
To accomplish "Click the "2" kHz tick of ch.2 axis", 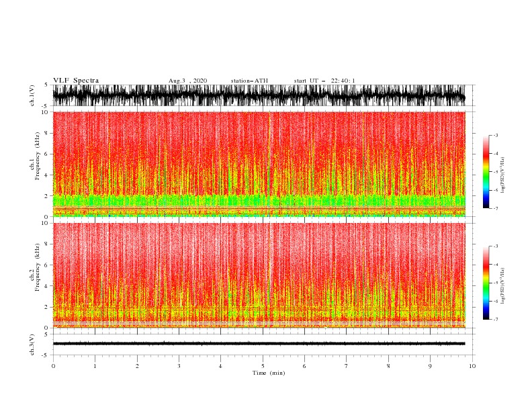I will (46, 307).
